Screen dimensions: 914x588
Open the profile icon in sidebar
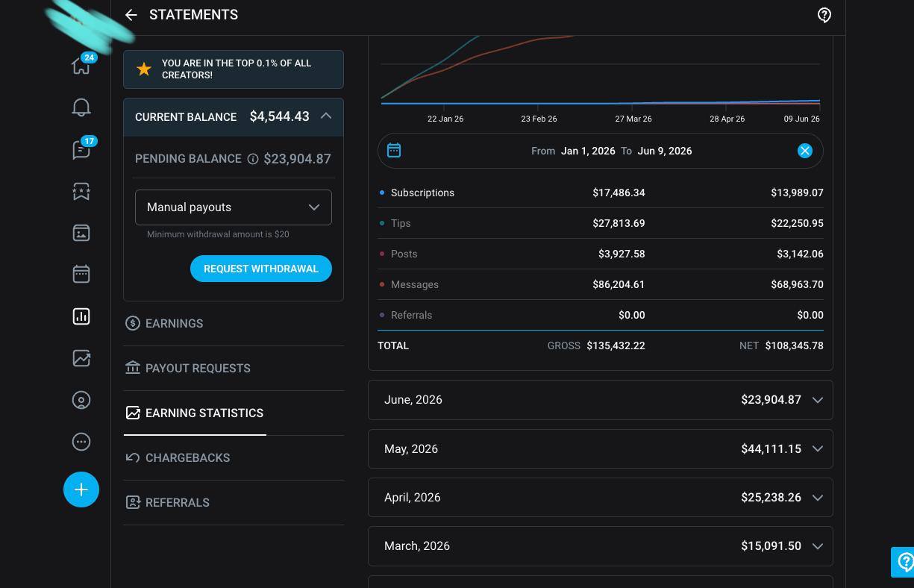click(81, 400)
